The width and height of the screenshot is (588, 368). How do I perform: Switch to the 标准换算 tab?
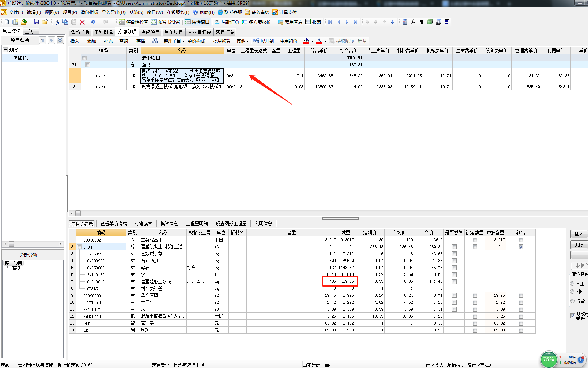click(143, 224)
